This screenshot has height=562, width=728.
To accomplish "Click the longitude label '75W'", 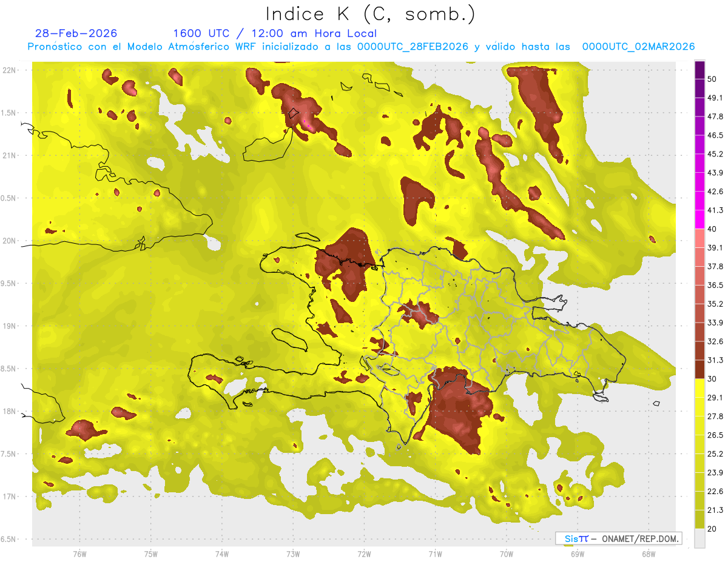I will (x=151, y=554).
